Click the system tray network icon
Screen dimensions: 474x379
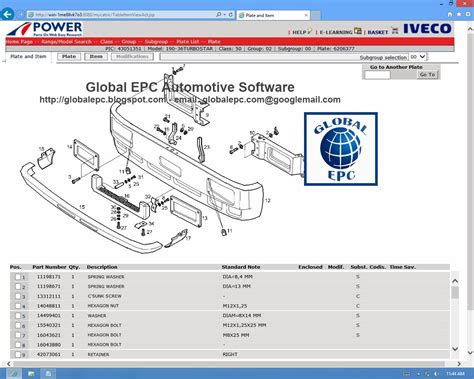(x=428, y=374)
